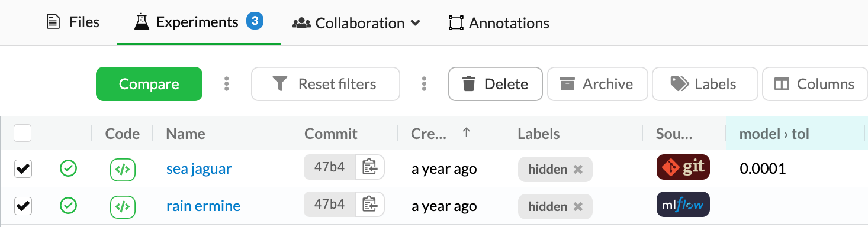Open options menu next to Reset filters
This screenshot has width=868, height=227.
[424, 84]
